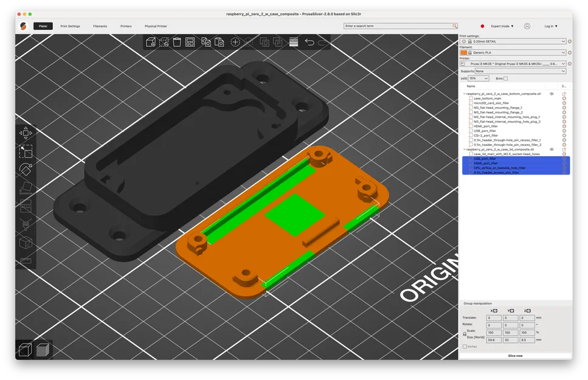Activate the Place on face tool
This screenshot has height=380, width=588.
26,188
